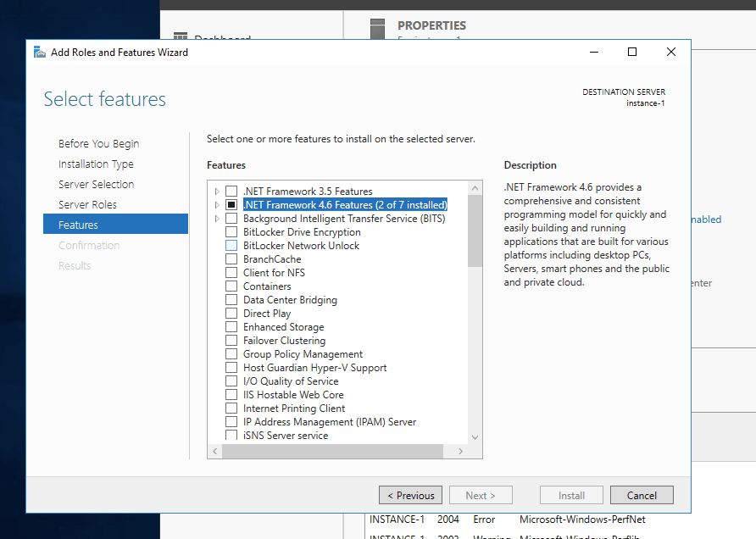This screenshot has height=539, width=756.
Task: Click the Add Roles and Features Wizard title icon
Action: click(x=40, y=52)
